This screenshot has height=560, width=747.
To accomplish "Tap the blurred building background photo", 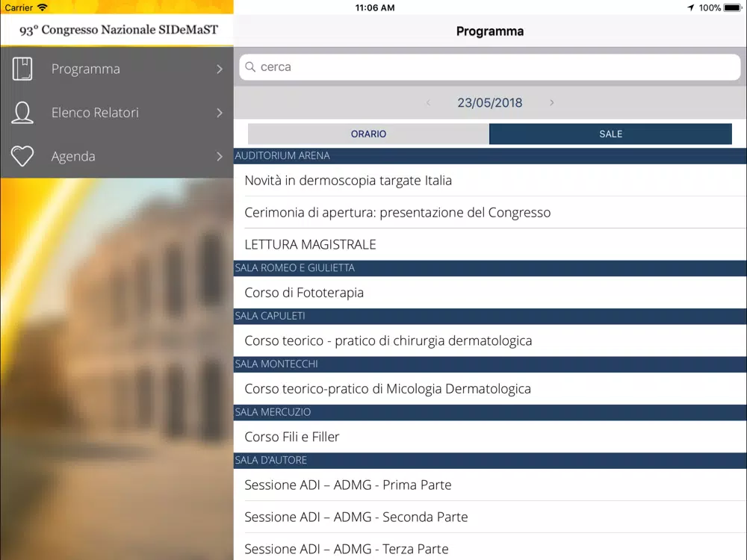I will pos(117,369).
